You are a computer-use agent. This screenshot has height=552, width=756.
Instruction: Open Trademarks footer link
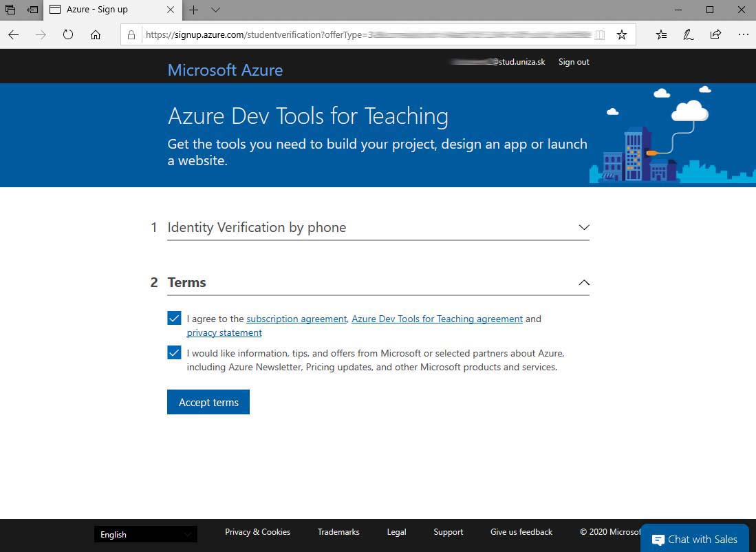click(338, 532)
